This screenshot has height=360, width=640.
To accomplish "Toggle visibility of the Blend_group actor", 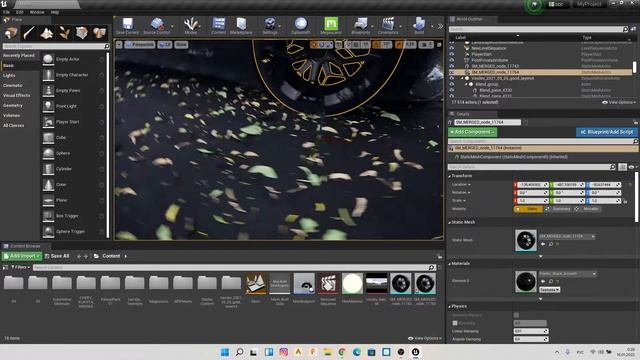I will click(452, 84).
